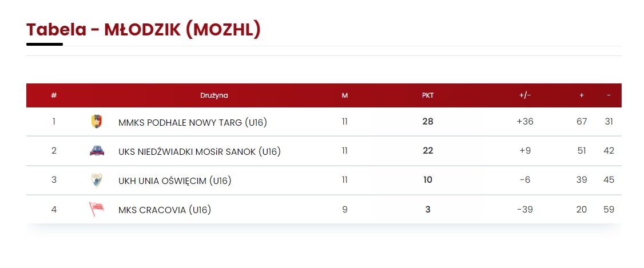Screen dimensions: 644x268
Task: Click the UKH Unia Oświęcim team logo
Action: tap(97, 180)
